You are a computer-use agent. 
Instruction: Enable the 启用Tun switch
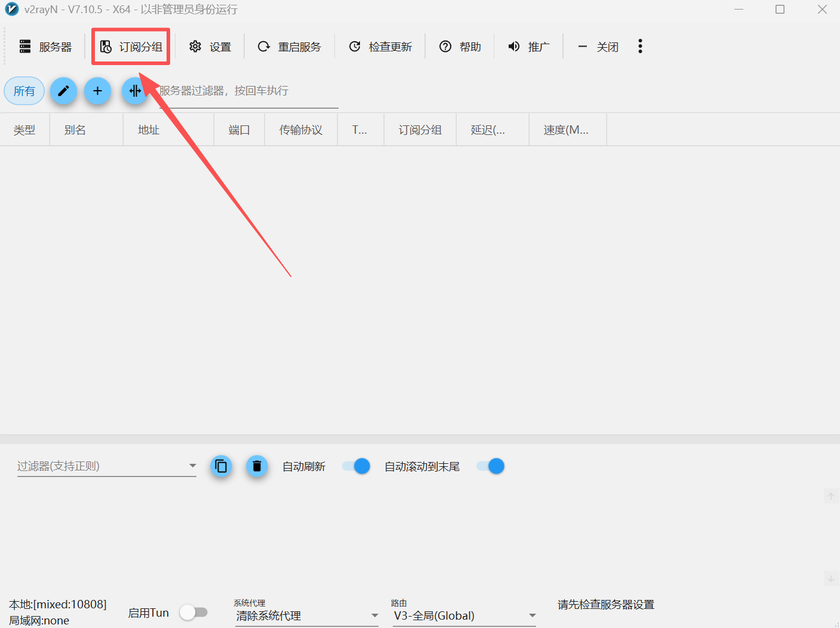pos(193,612)
